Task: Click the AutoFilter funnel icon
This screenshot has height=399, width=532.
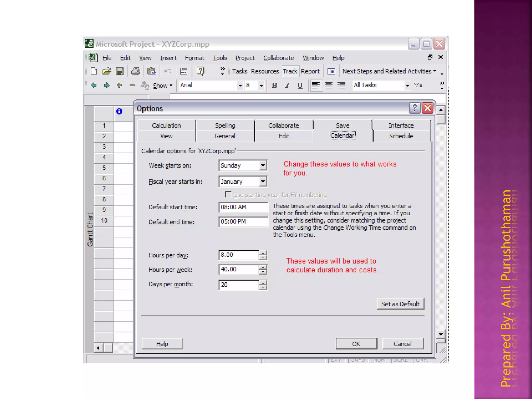Action: coord(418,85)
